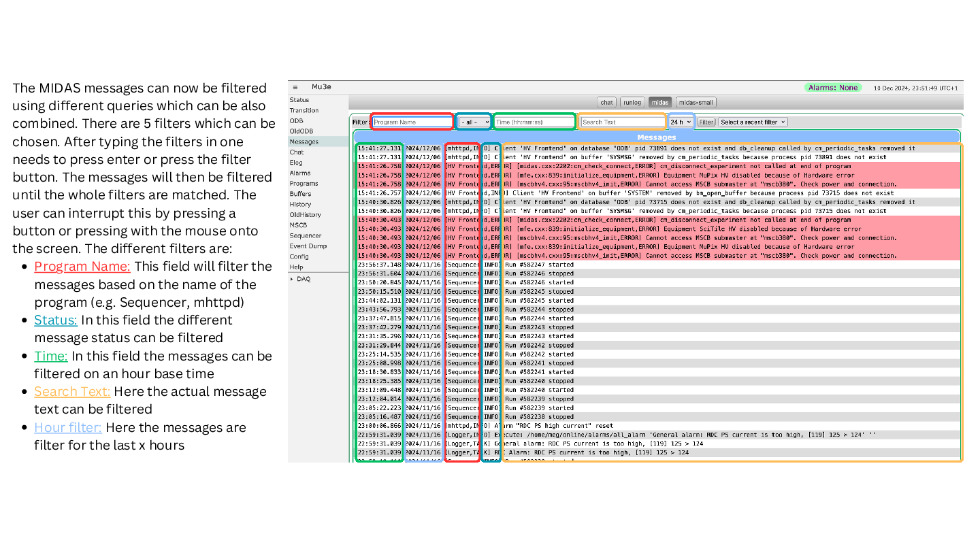The width and height of the screenshot is (980, 551).
Task: Select the midas-small message tab
Action: 696,102
